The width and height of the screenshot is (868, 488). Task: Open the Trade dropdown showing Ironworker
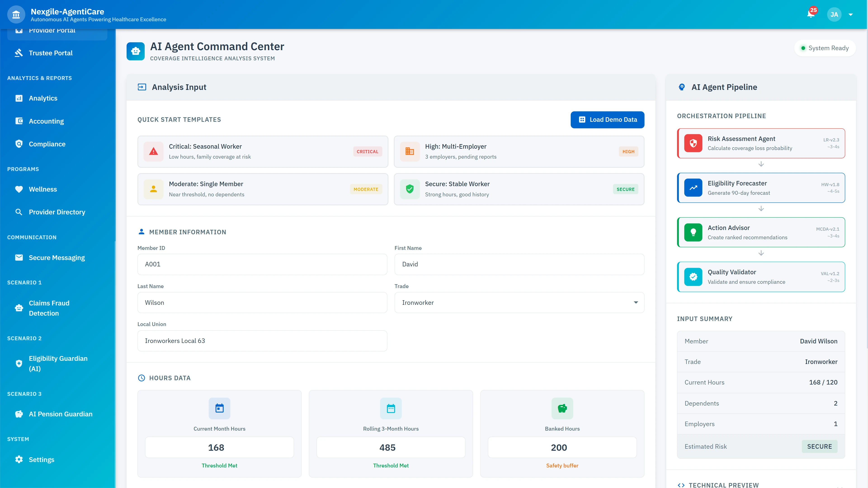pyautogui.click(x=519, y=303)
